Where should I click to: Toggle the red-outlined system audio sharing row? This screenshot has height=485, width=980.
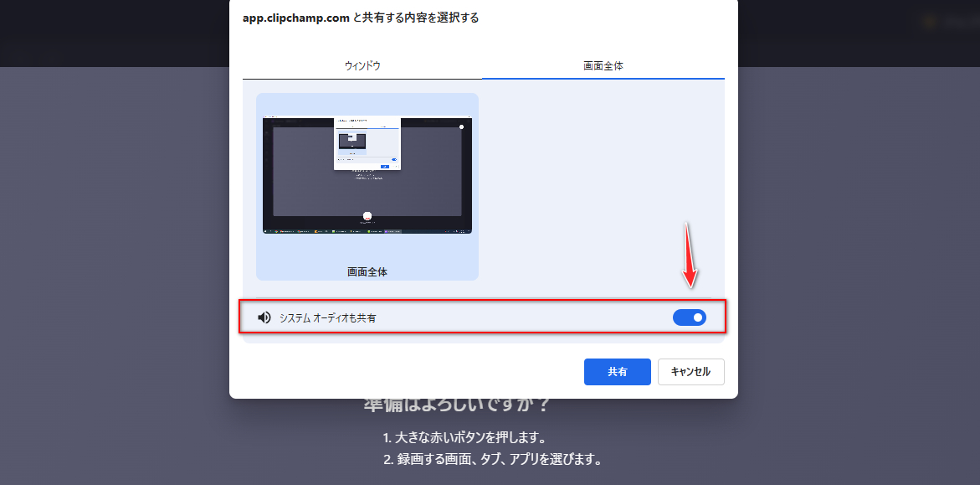coord(690,317)
